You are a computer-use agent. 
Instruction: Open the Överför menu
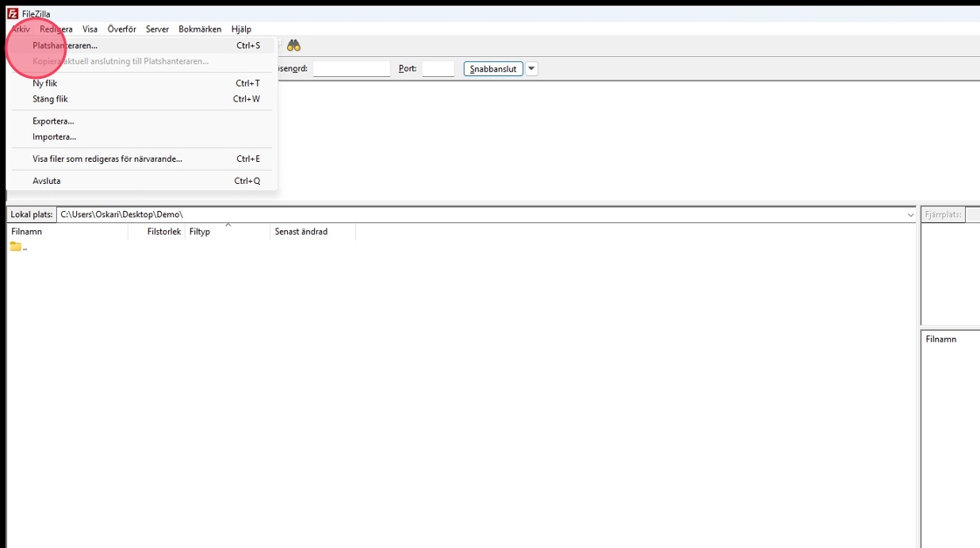122,29
